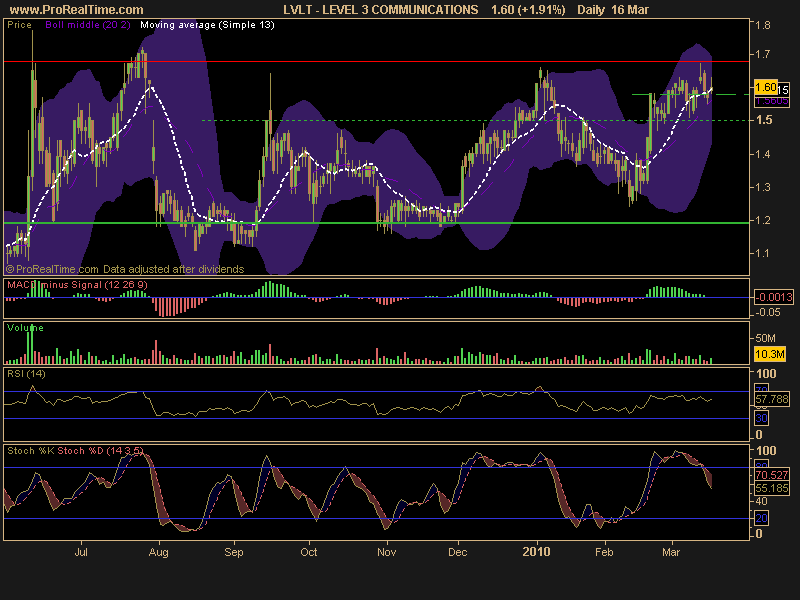Viewport: 800px width, 600px height.
Task: Click the Volume panel label
Action: [x=25, y=328]
